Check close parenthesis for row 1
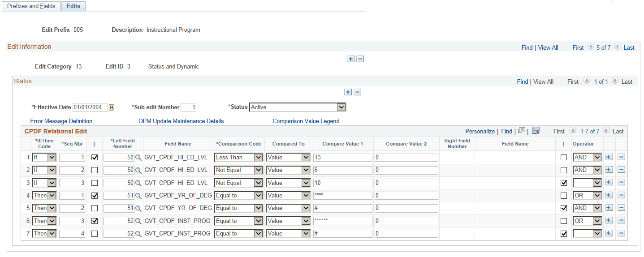 563,158
